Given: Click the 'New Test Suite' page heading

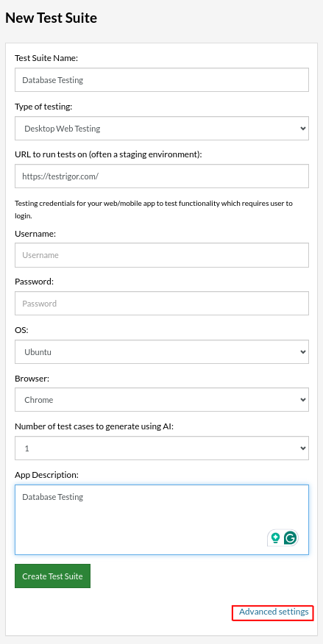Looking at the screenshot, I should [x=52, y=18].
